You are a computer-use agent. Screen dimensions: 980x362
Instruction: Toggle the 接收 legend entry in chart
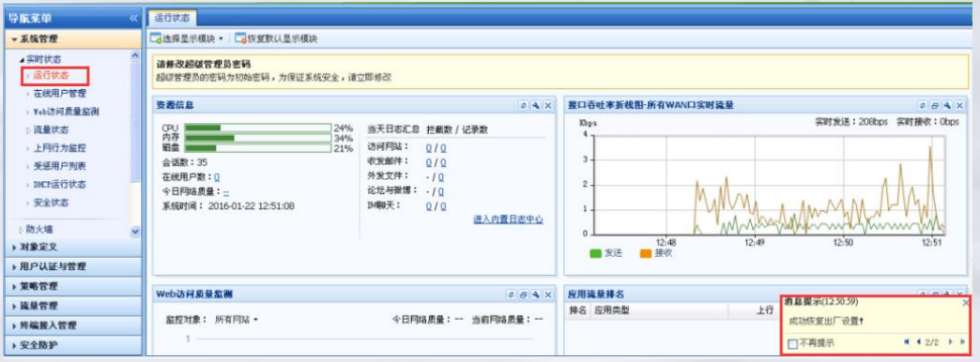656,253
